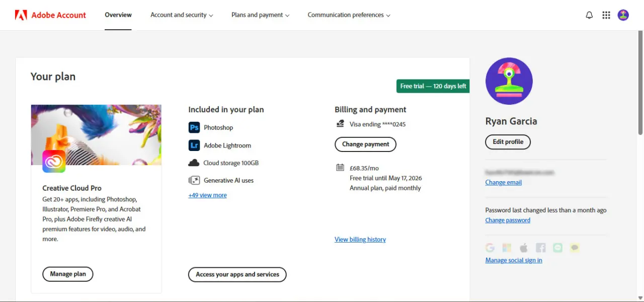Image resolution: width=644 pixels, height=302 pixels.
Task: Click the large profile picture of Ryan Garcia
Action: (509, 81)
